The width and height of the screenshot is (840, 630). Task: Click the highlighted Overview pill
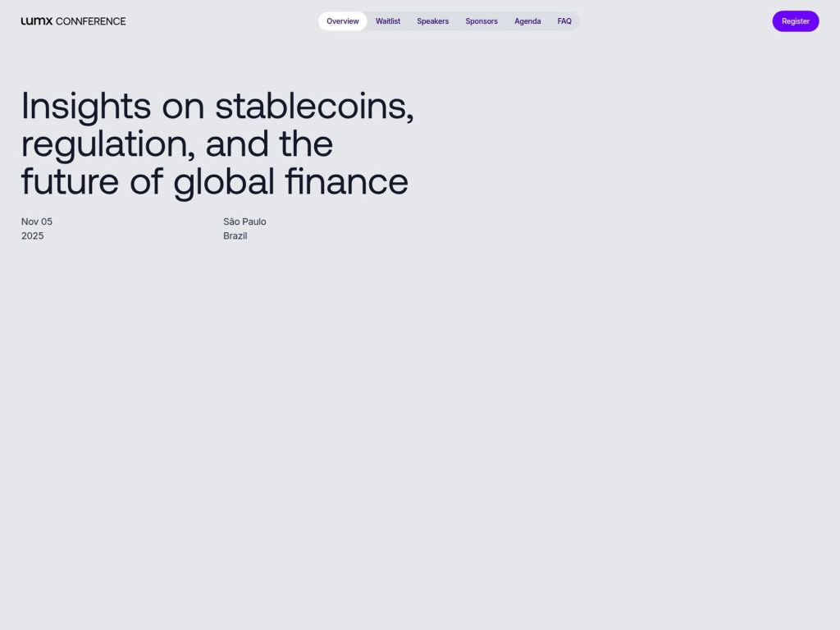point(342,21)
